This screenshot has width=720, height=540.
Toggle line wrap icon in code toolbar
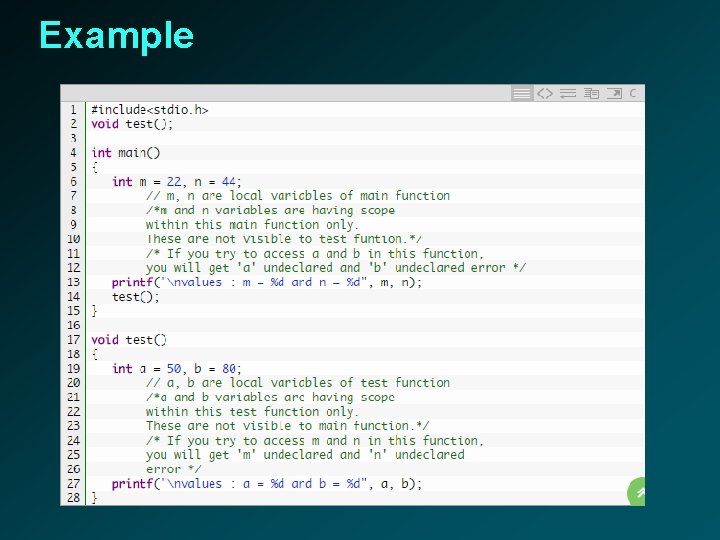568,94
